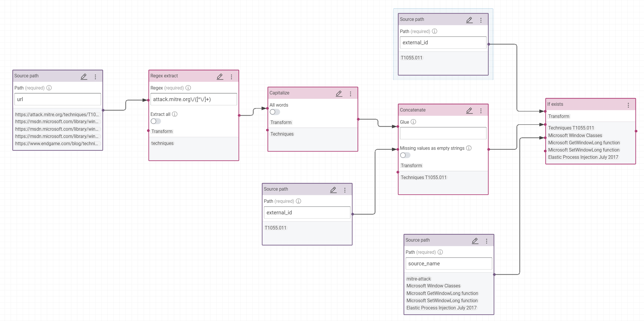
Task: Open Concatenate node kebab menu
Action: point(481,111)
